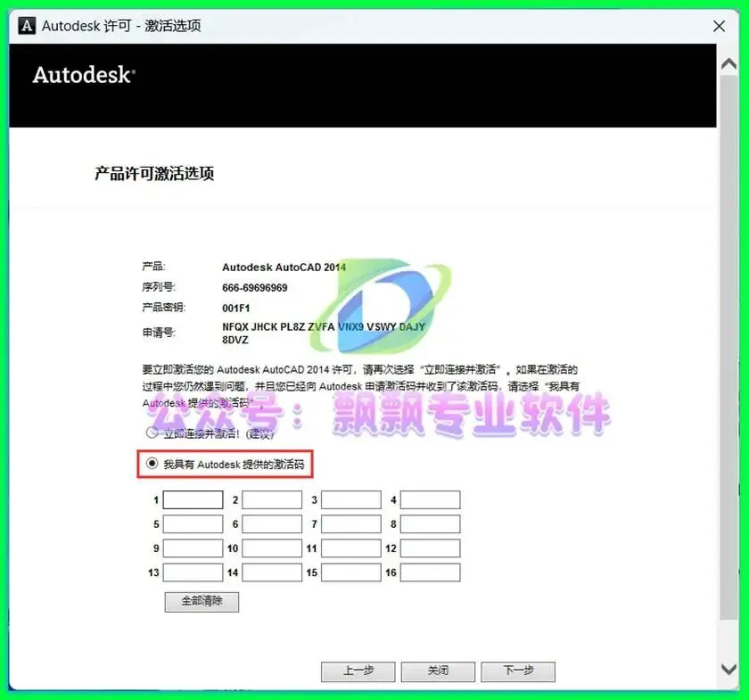Click activation code field 9
The image size is (749, 700).
(193, 548)
